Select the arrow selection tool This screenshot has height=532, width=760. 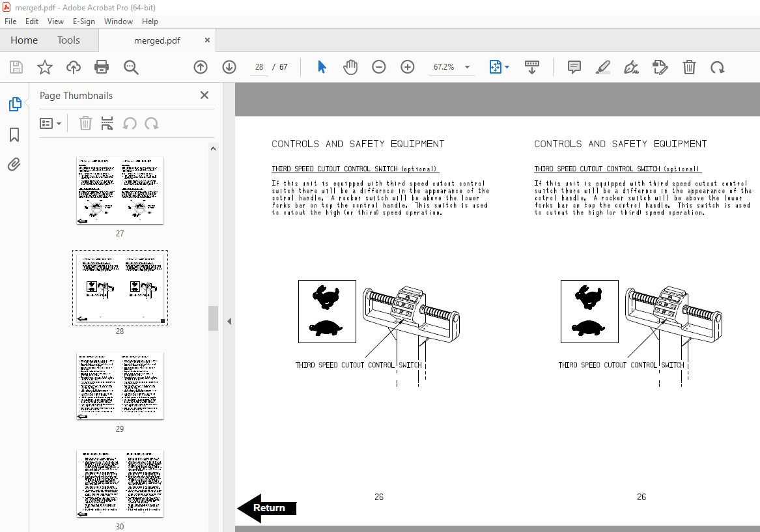tap(321, 66)
